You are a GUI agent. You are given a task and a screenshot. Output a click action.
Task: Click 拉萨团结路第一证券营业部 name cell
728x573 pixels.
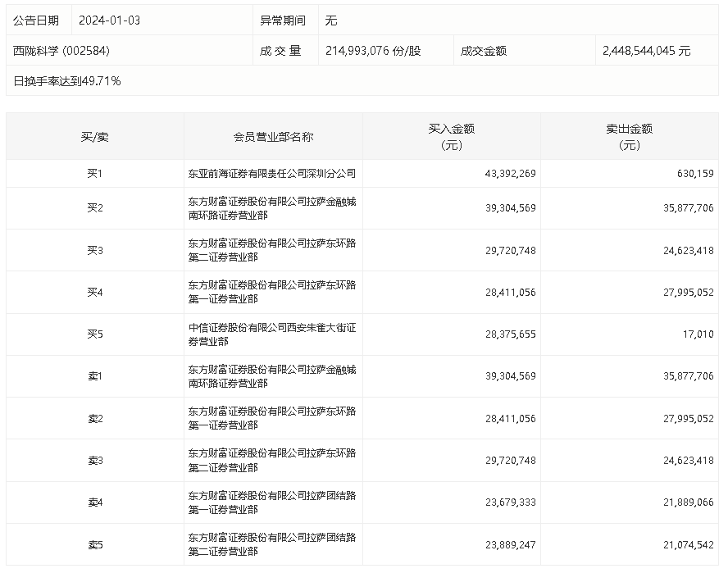[272, 503]
